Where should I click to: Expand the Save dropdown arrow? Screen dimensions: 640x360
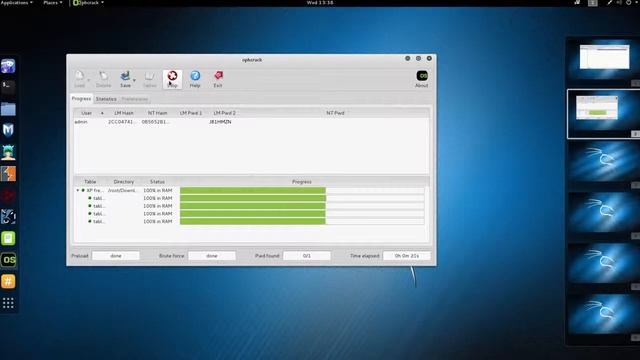pyautogui.click(x=134, y=80)
